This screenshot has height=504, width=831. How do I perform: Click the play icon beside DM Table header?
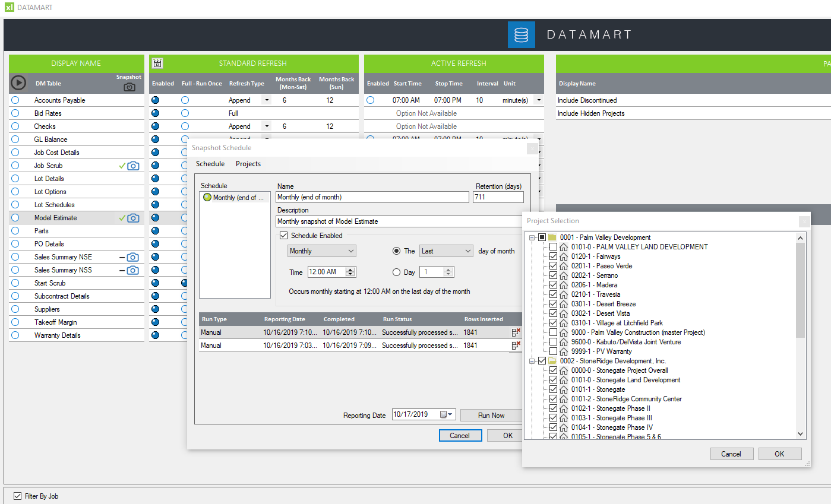pyautogui.click(x=18, y=83)
